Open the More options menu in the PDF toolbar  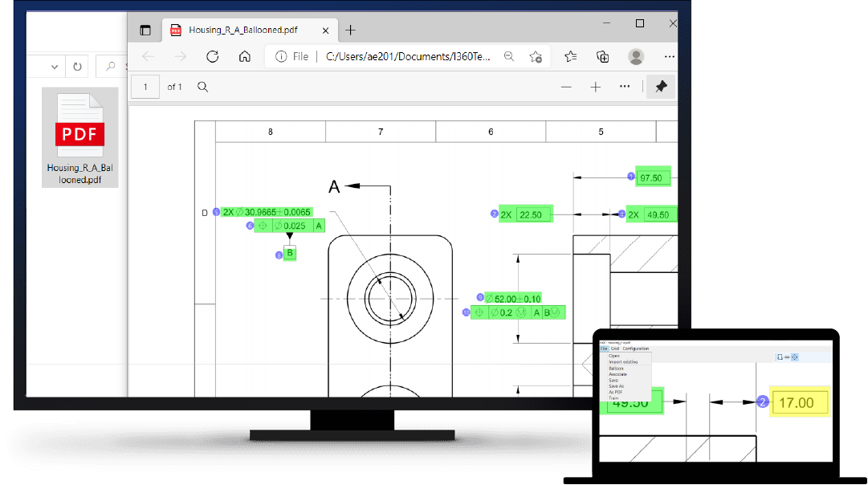(x=625, y=86)
